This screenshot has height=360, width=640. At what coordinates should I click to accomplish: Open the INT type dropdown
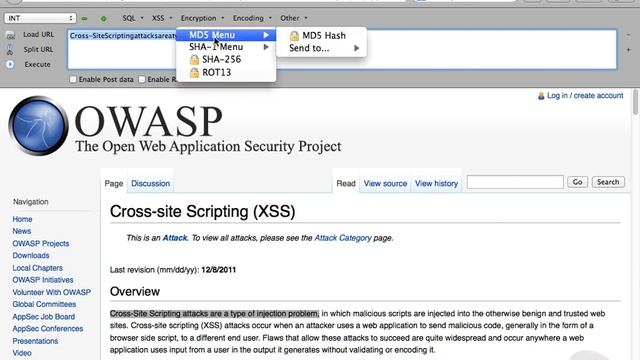(x=40, y=18)
